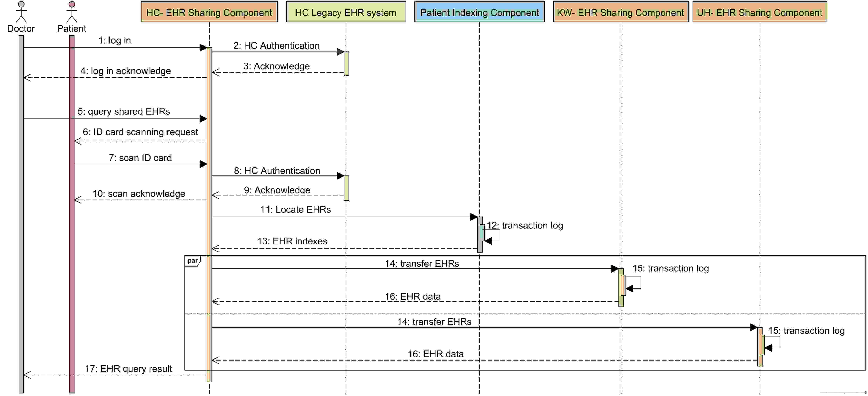Select the '7: scan ID card' message

point(140,158)
